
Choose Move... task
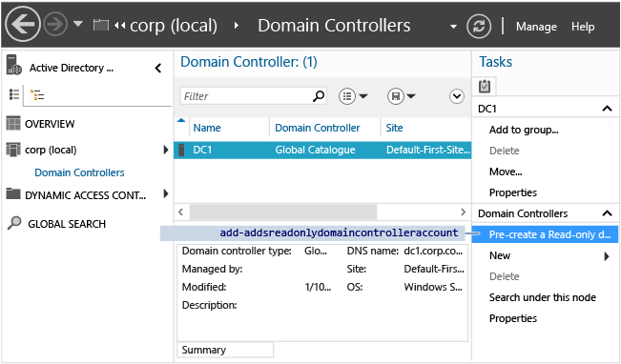506,172
